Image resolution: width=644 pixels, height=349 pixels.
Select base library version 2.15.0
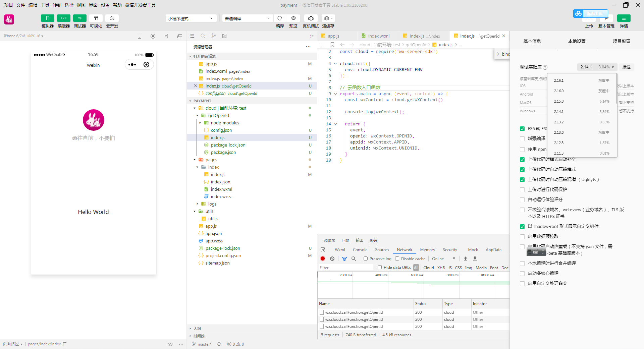(x=582, y=101)
